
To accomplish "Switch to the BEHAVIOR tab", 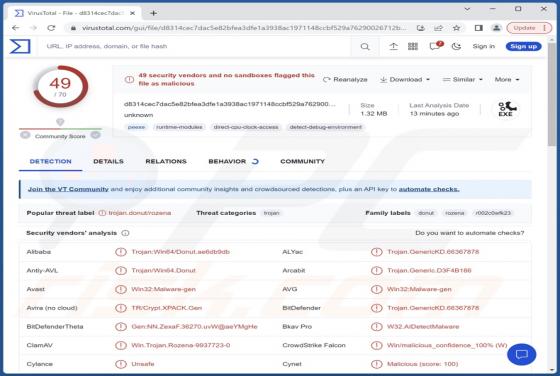I will tap(233, 161).
